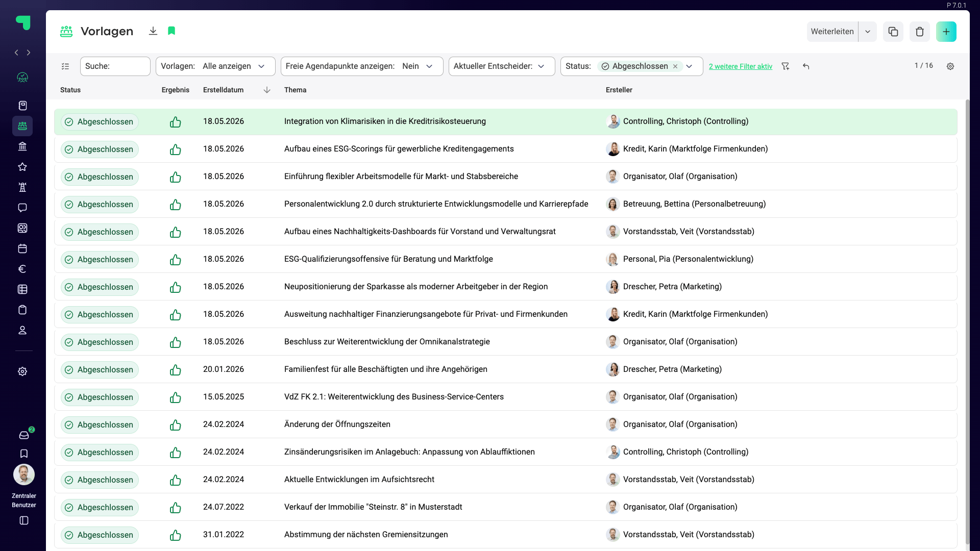Remove the Abgeschlossen status filter chip
This screenshot has height=551, width=980.
[x=675, y=66]
